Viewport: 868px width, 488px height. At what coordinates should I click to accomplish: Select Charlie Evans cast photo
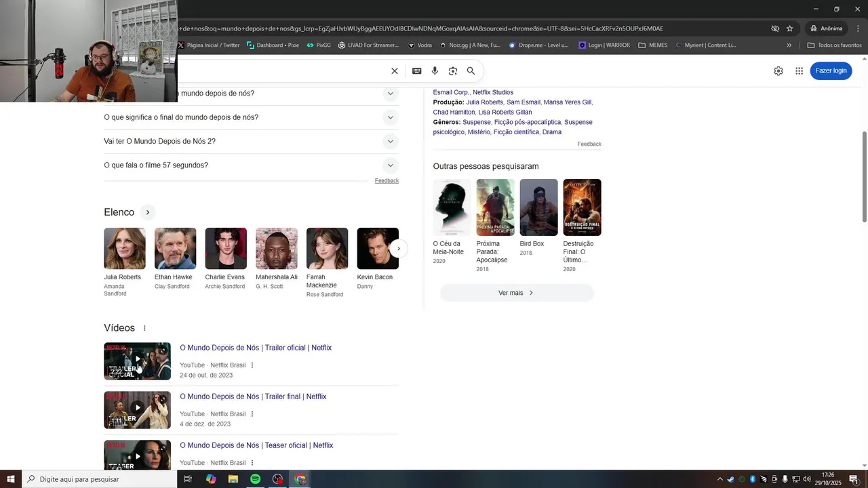coord(226,249)
